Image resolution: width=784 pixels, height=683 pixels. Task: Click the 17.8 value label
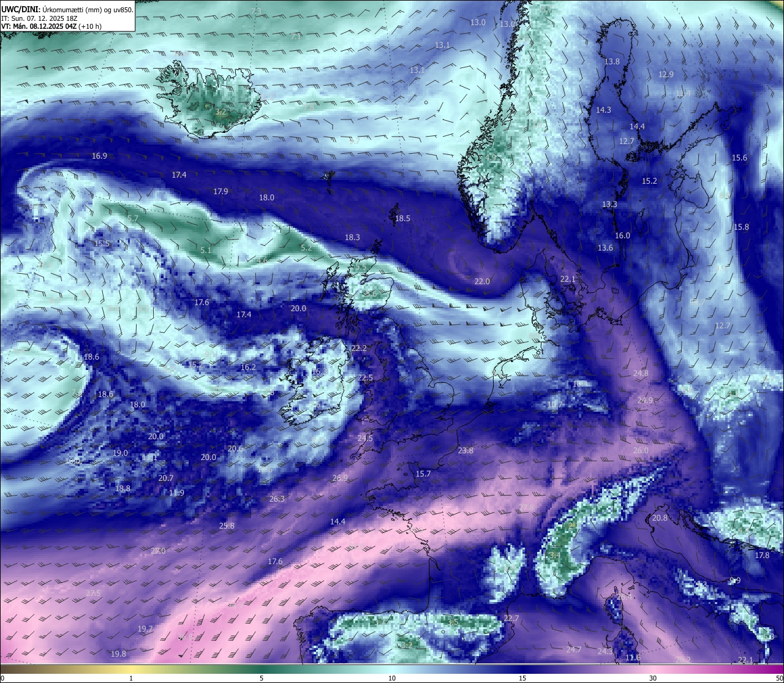pyautogui.click(x=762, y=556)
